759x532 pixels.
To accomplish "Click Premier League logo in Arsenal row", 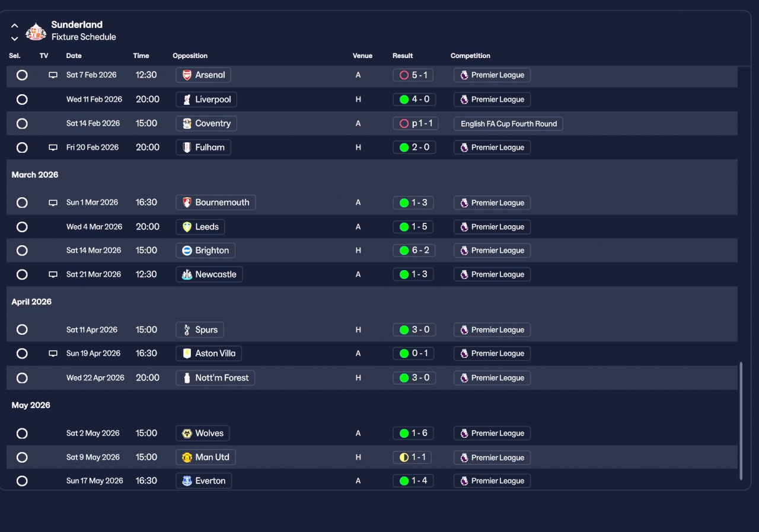I will point(464,75).
